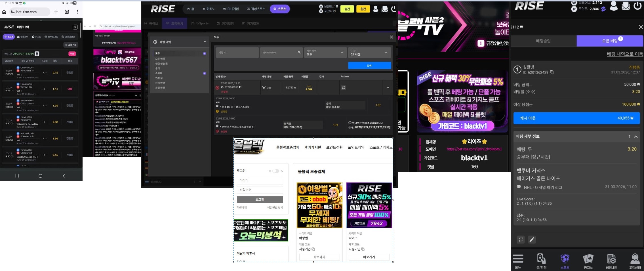Open the 베팅 유형 dropdown
Viewport: 644px width, 271px height.
tap(325, 52)
